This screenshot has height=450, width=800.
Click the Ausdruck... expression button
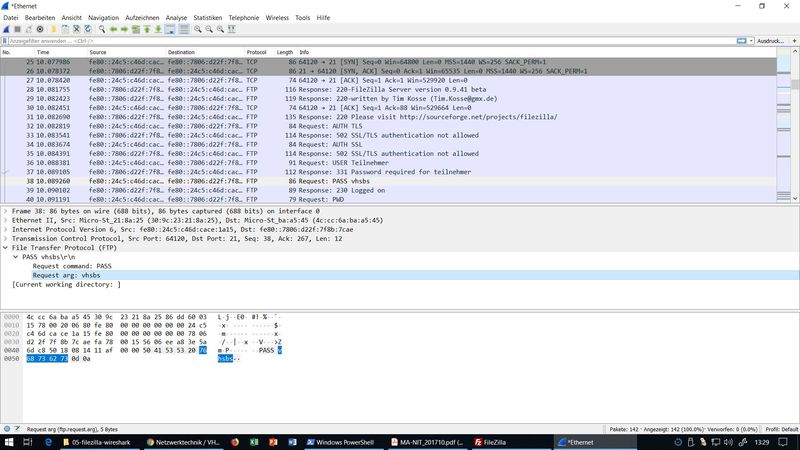click(x=770, y=41)
